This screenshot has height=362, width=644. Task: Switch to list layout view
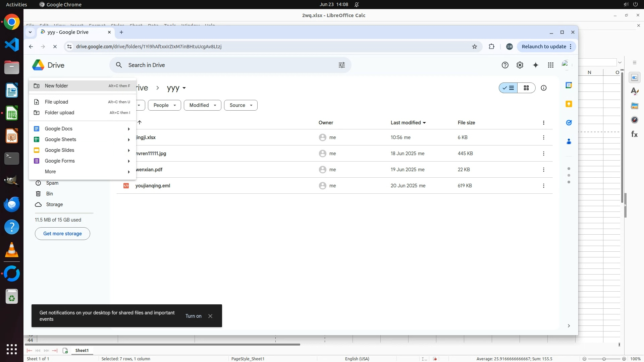click(508, 88)
